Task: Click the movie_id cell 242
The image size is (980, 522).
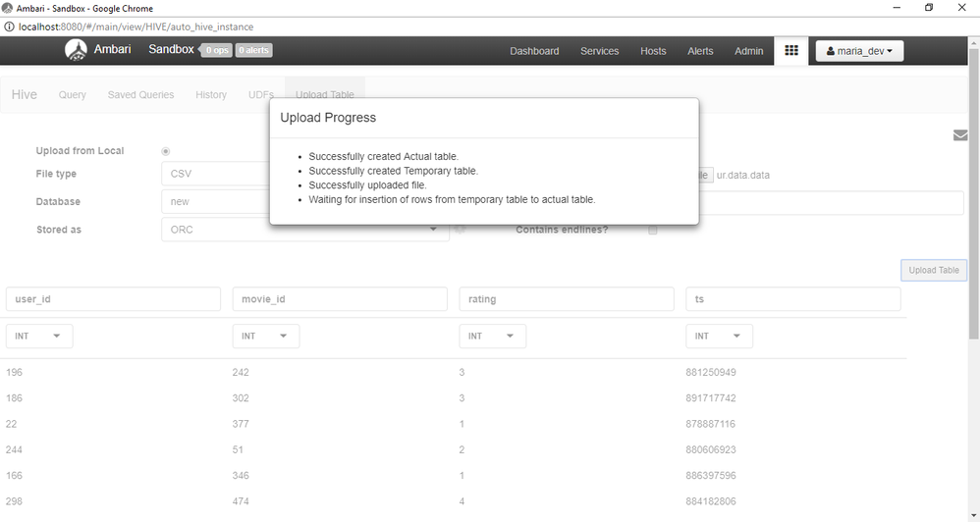Action: pyautogui.click(x=241, y=372)
